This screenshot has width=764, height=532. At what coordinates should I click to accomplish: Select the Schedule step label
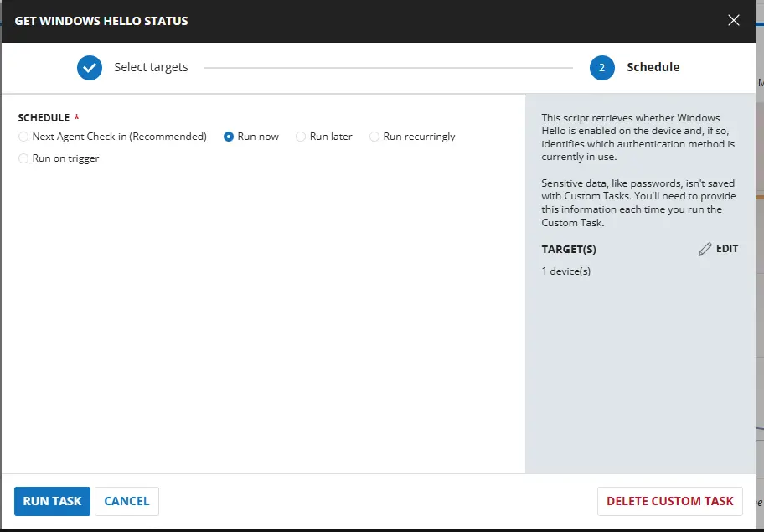653,67
